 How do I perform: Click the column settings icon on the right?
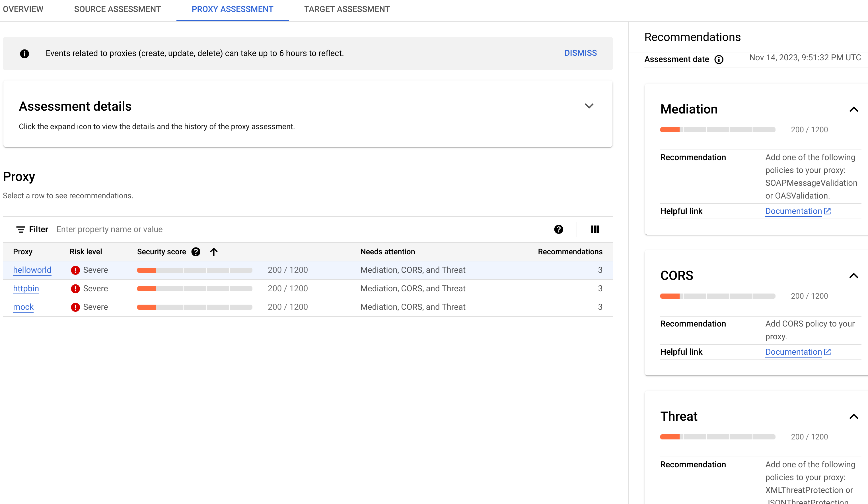click(595, 229)
